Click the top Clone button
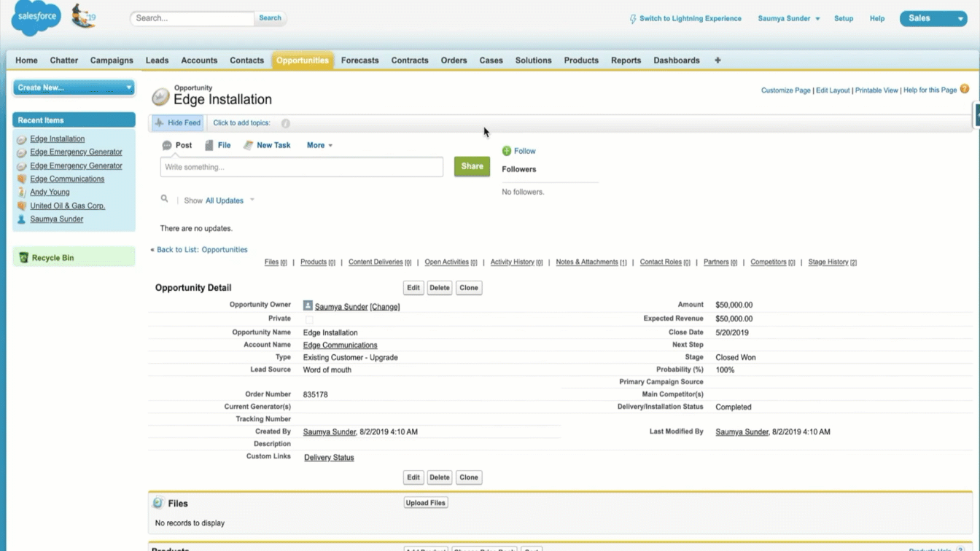Screen dimensions: 980x551 [x=469, y=288]
